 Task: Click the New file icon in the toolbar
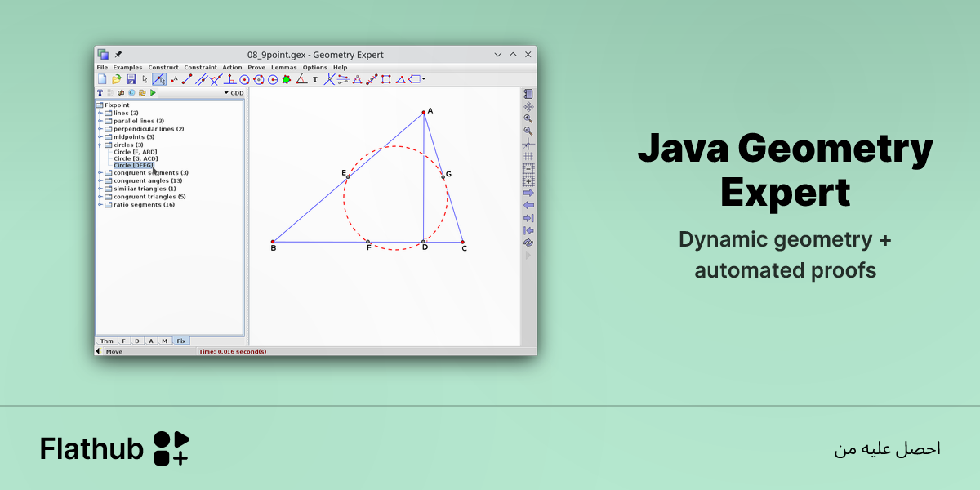[x=102, y=79]
